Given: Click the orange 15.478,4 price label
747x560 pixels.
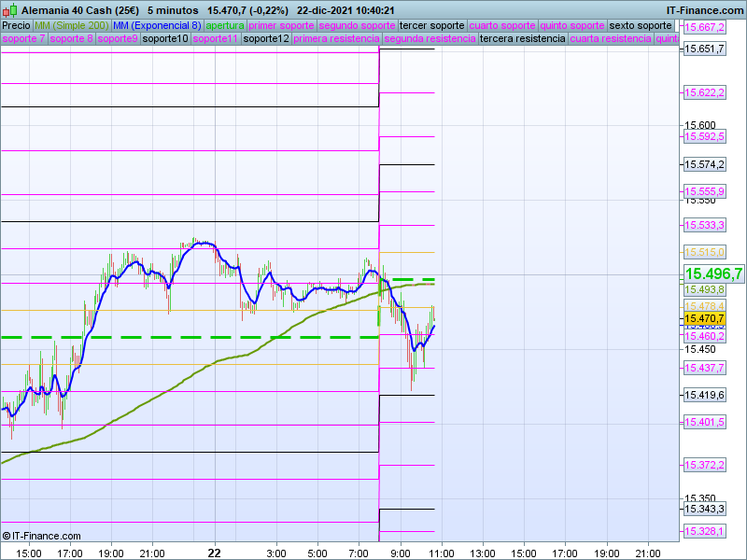Looking at the screenshot, I should 704,306.
